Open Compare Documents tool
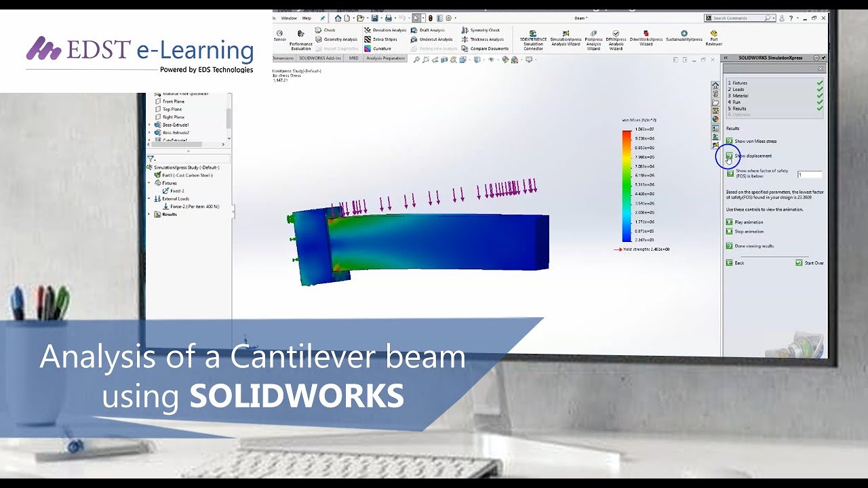The image size is (868, 488). coord(485,49)
